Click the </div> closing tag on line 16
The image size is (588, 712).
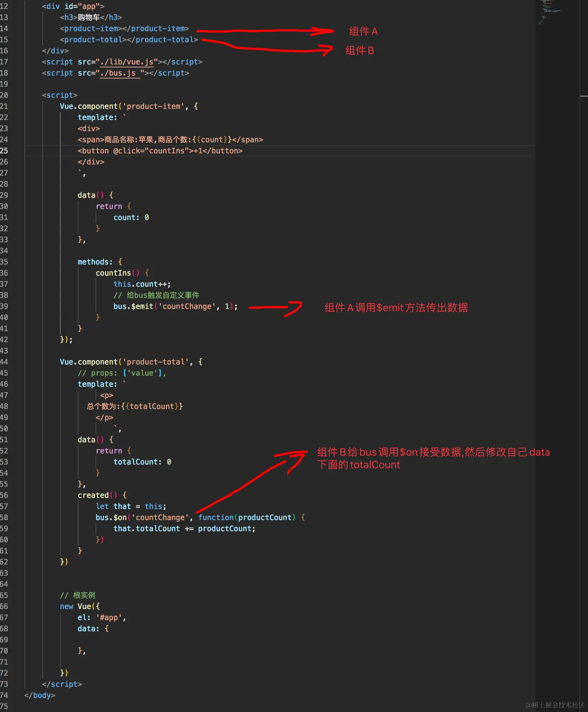tap(55, 51)
